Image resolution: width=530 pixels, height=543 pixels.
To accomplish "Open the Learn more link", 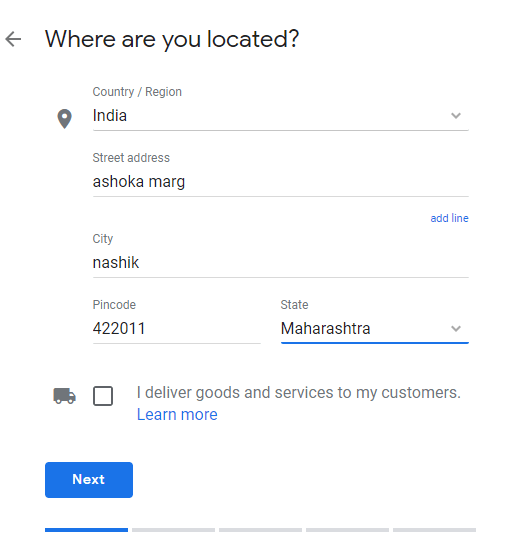I will (x=177, y=415).
